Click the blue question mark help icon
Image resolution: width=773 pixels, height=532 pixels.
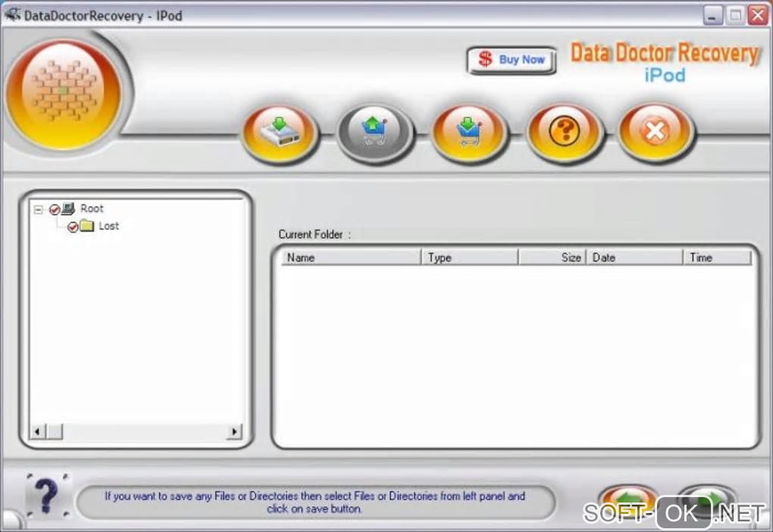point(47,496)
